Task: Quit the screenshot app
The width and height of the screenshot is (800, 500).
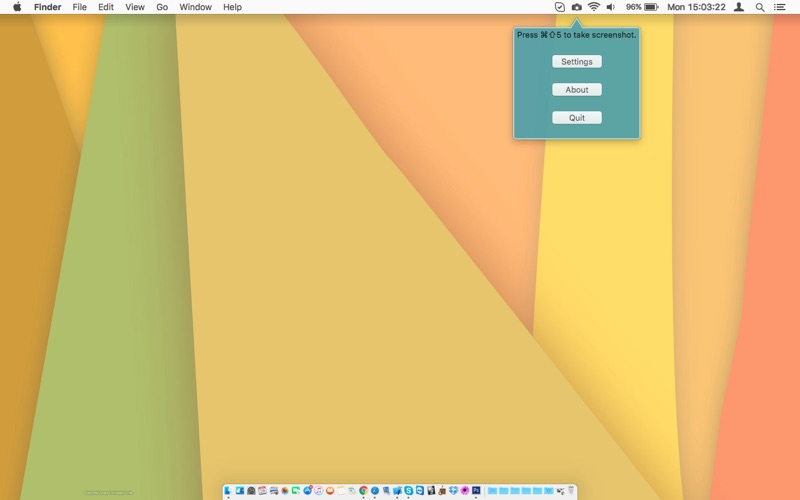Action: pos(577,118)
